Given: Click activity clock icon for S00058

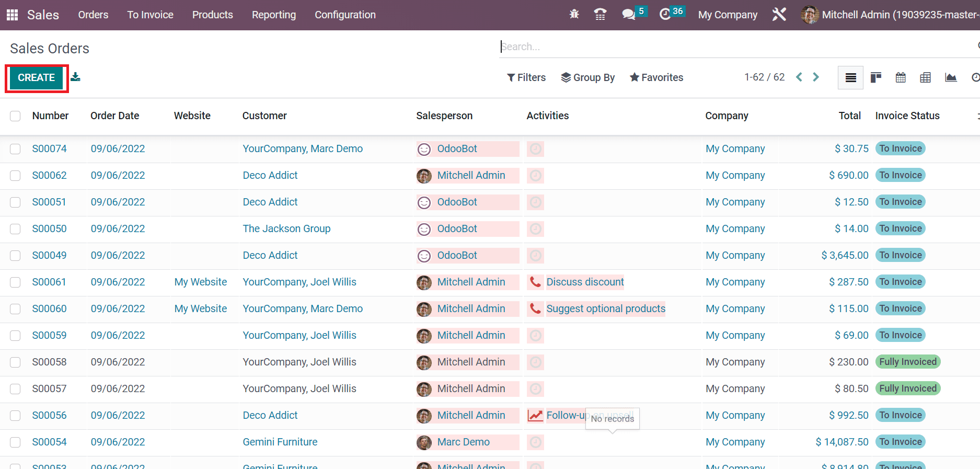Looking at the screenshot, I should (x=535, y=362).
